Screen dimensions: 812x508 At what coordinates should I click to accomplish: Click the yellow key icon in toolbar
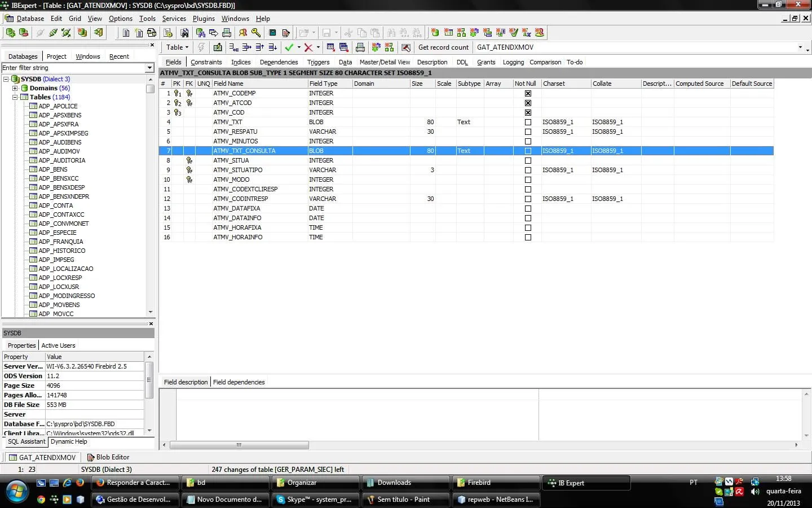[x=256, y=33]
